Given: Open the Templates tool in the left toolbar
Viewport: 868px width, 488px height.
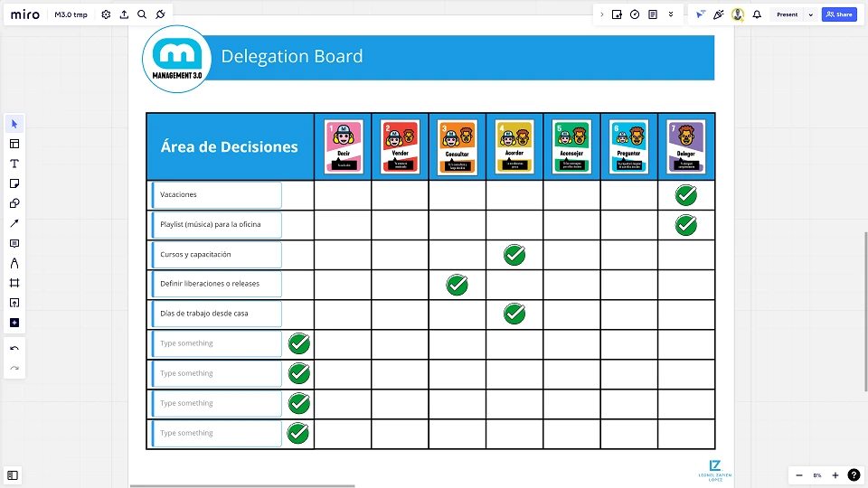Looking at the screenshot, I should click(x=14, y=144).
